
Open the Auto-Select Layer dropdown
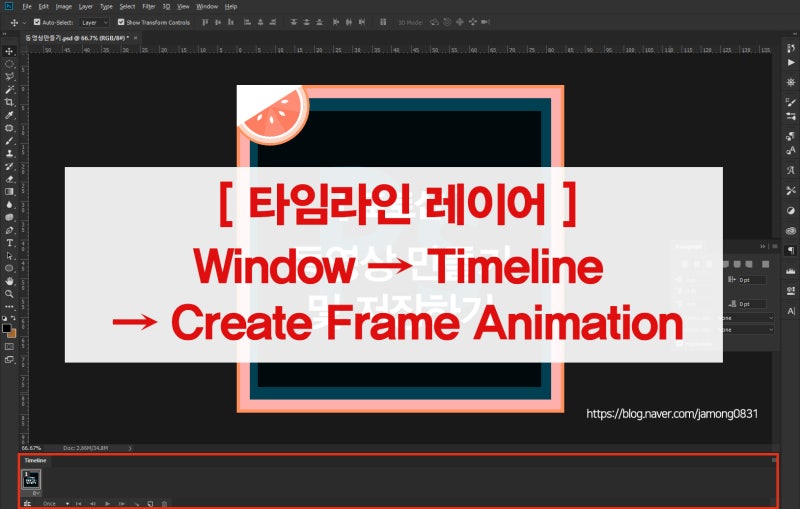coord(94,22)
